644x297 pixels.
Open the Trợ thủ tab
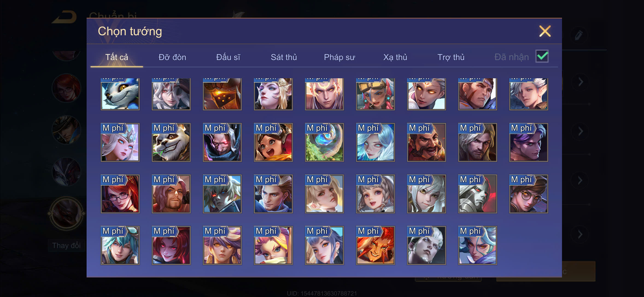[x=451, y=57]
